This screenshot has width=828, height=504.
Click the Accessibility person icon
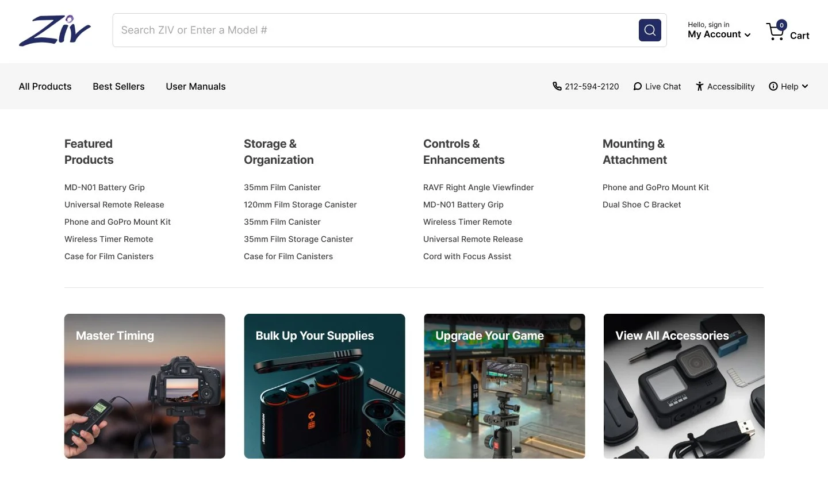[699, 86]
